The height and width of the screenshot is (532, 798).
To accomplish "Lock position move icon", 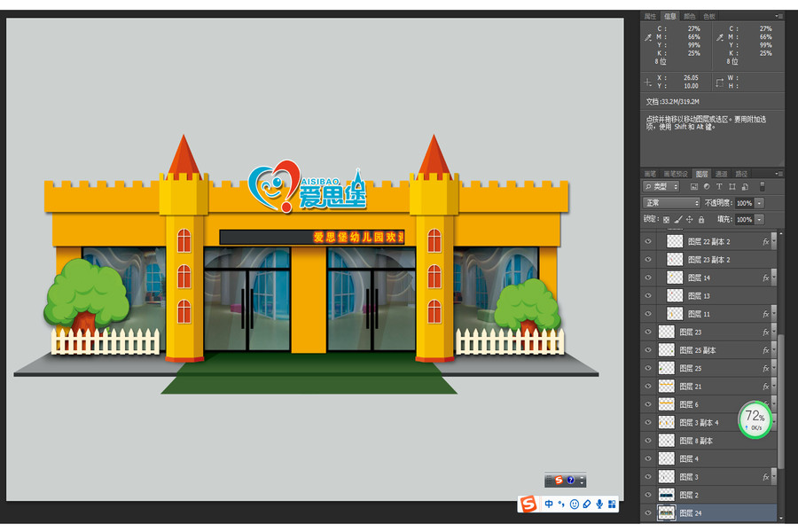I will 690,219.
